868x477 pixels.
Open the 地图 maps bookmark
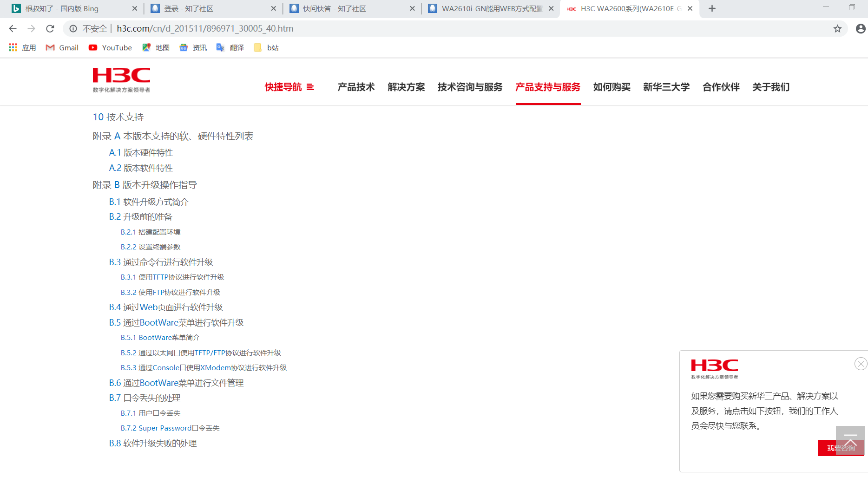(156, 47)
